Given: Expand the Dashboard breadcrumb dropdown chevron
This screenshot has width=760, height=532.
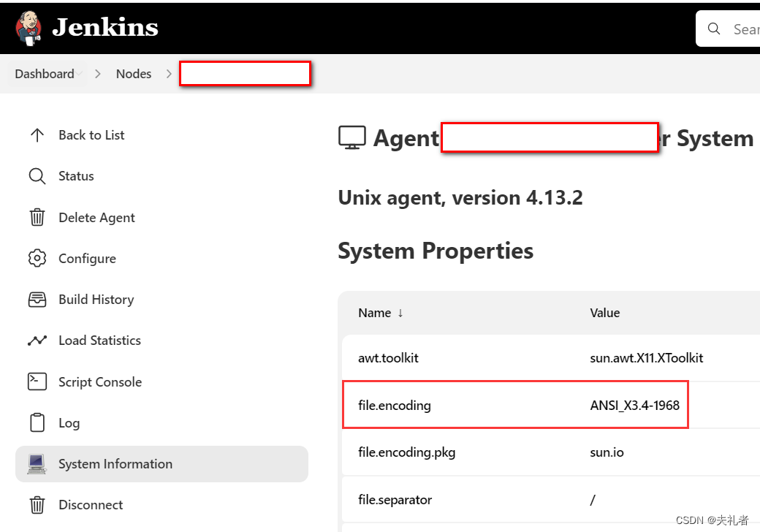Looking at the screenshot, I should click(79, 74).
